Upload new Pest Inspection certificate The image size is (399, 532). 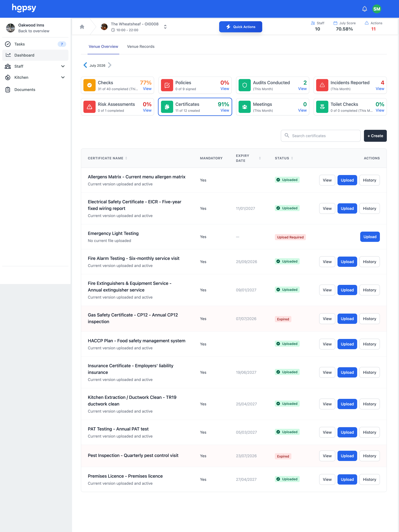347,456
